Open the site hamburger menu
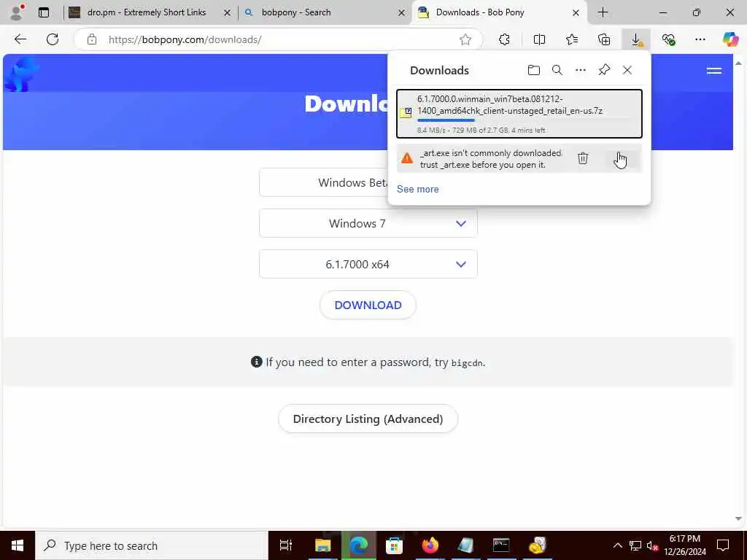747x560 pixels. pyautogui.click(x=714, y=71)
